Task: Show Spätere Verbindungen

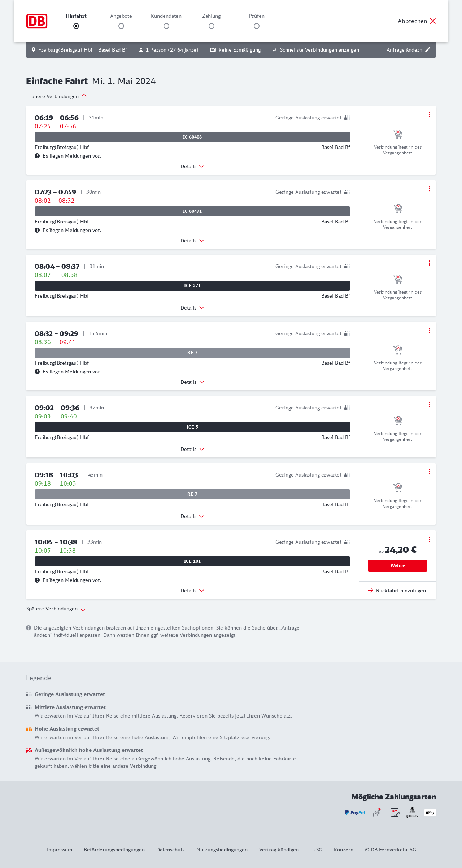Action: pyautogui.click(x=56, y=609)
